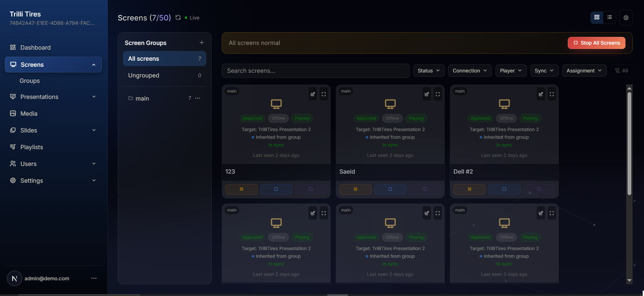Click the yellow pause button on the 123 card

coord(242,189)
